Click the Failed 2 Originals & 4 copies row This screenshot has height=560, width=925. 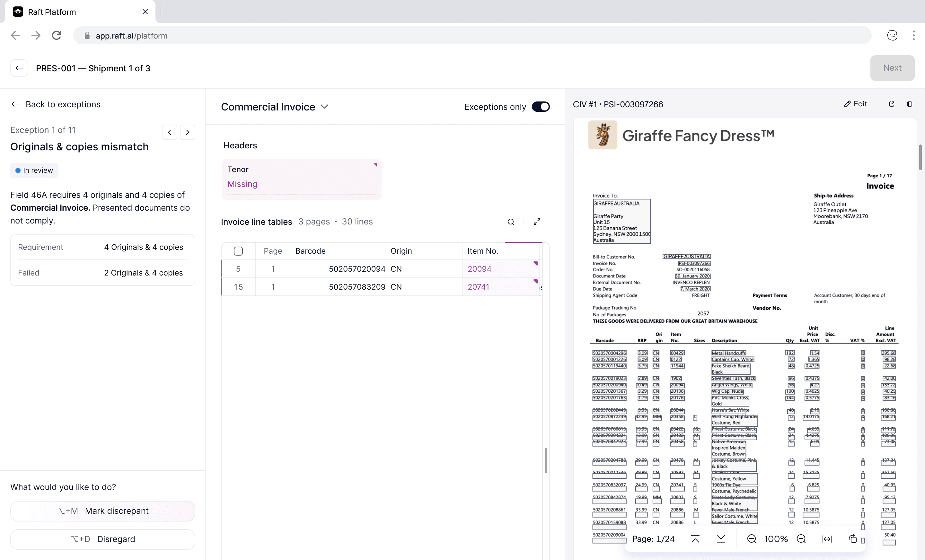point(102,273)
